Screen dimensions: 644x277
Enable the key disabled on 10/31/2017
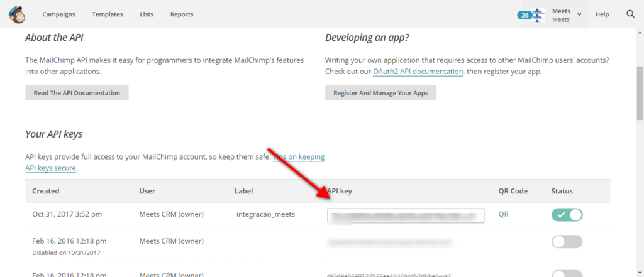click(567, 242)
